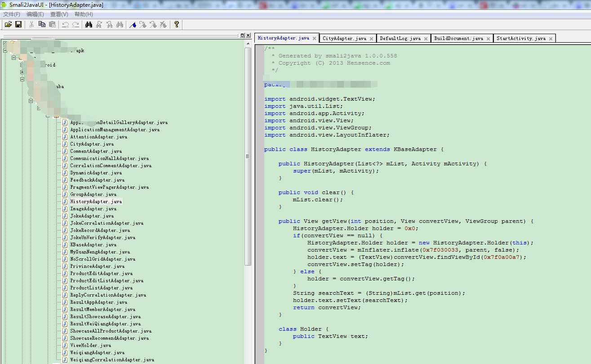
Task: Click the last grayed-out binoculars icon
Action: pos(120,24)
